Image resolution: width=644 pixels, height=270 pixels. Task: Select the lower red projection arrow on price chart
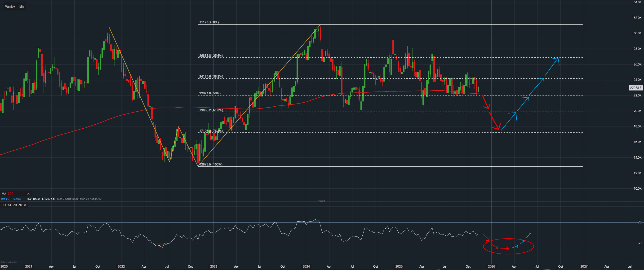pyautogui.click(x=494, y=120)
